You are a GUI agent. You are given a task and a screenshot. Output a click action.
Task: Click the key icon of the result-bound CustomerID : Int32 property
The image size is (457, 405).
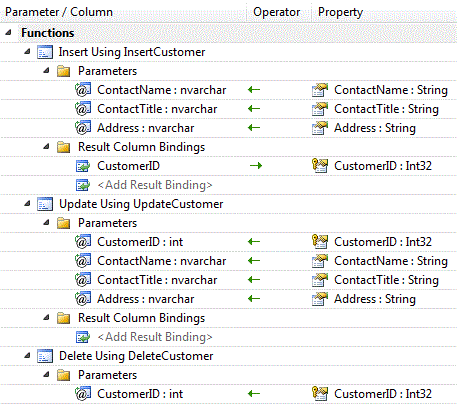(x=320, y=166)
